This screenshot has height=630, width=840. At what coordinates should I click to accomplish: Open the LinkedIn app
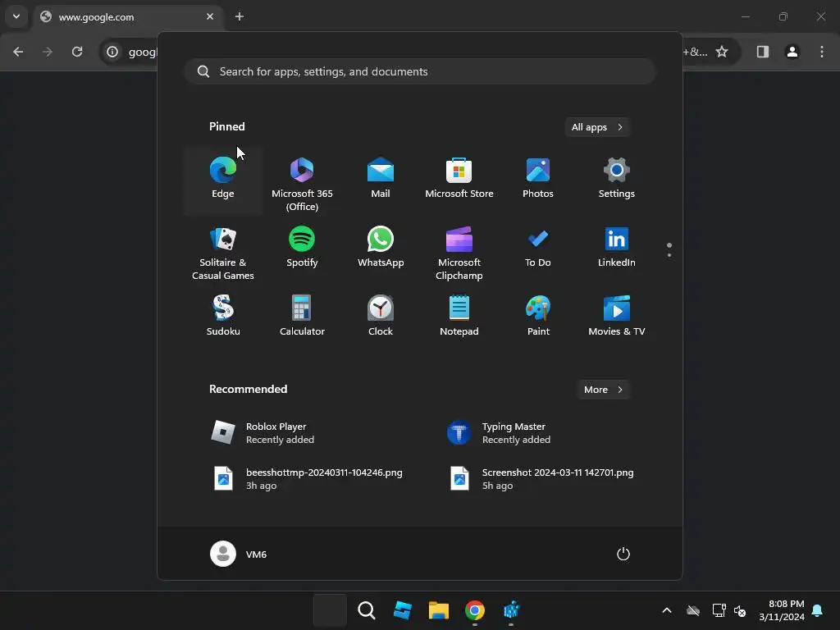[617, 249]
